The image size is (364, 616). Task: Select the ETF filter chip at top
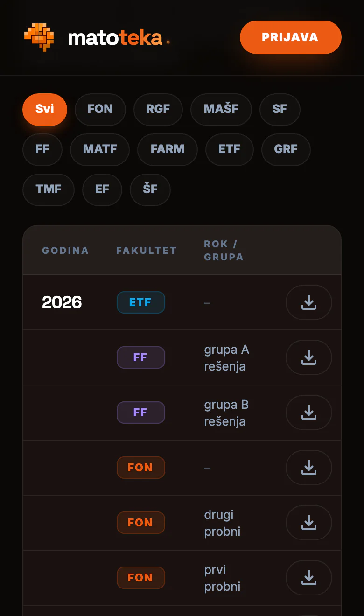(x=230, y=149)
